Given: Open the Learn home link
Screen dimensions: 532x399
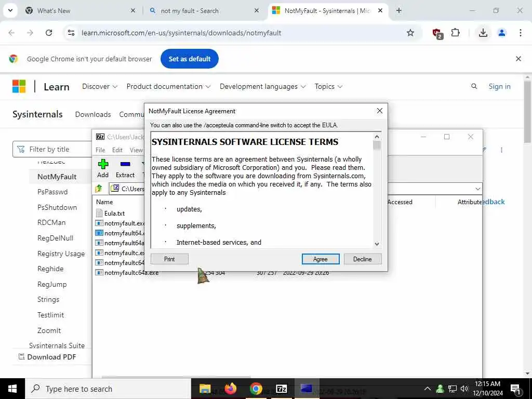Looking at the screenshot, I should point(57,87).
